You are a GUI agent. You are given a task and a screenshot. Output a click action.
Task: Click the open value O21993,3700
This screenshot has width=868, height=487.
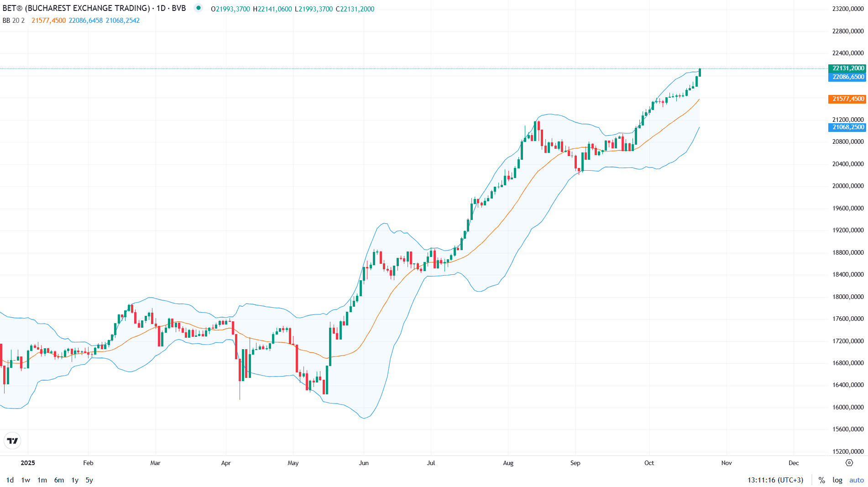[230, 9]
